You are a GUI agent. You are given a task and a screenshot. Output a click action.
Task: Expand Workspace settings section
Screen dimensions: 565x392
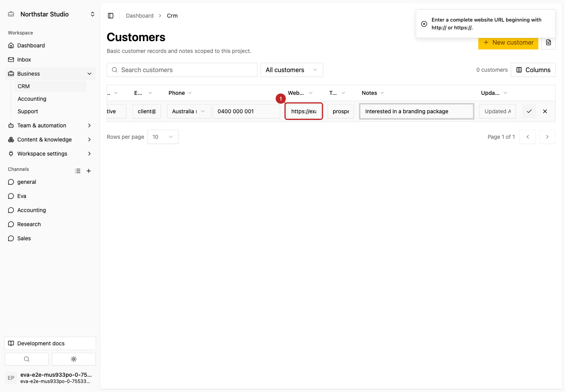point(50,154)
